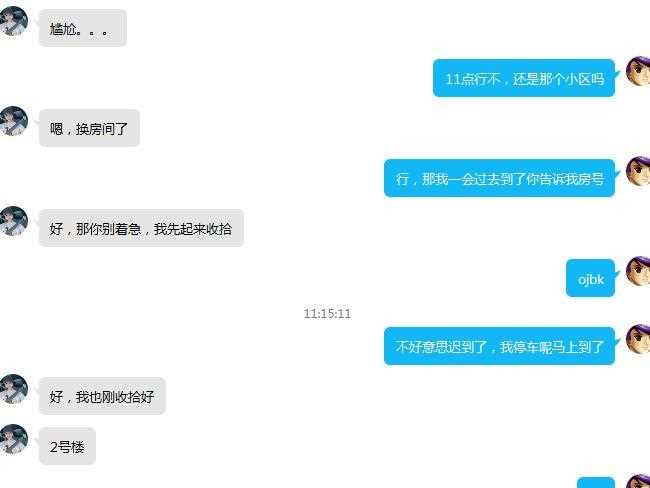Click the bubble '不好意思迟到了，我停车呢马上到了'
Viewport: 650px width, 488px height.
[500, 346]
